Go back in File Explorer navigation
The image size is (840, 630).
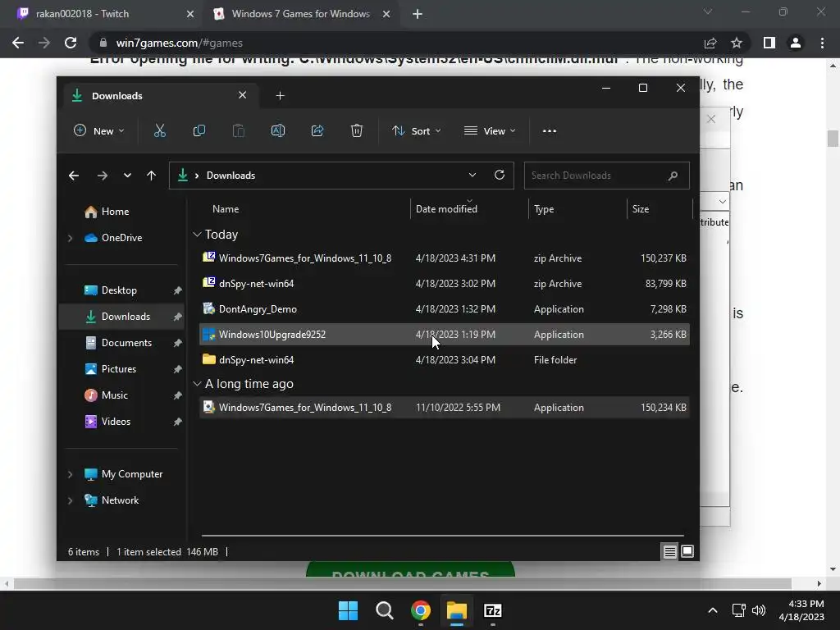tap(74, 176)
